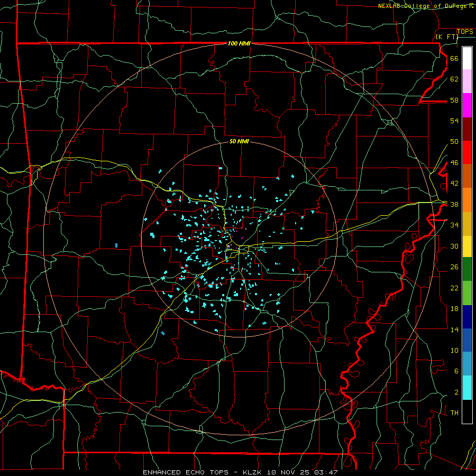The height and width of the screenshot is (476, 476).
Task: Click the orange swatch near 38
Action: (467, 200)
